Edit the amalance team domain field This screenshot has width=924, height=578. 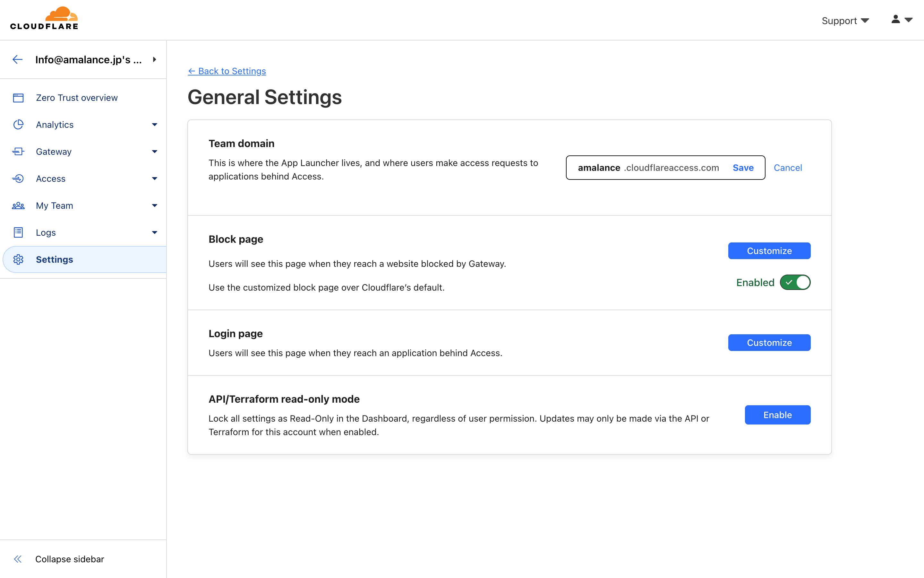(599, 167)
